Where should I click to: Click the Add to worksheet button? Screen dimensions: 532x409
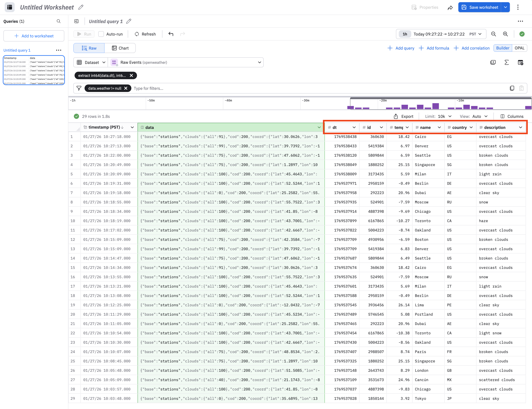(34, 36)
